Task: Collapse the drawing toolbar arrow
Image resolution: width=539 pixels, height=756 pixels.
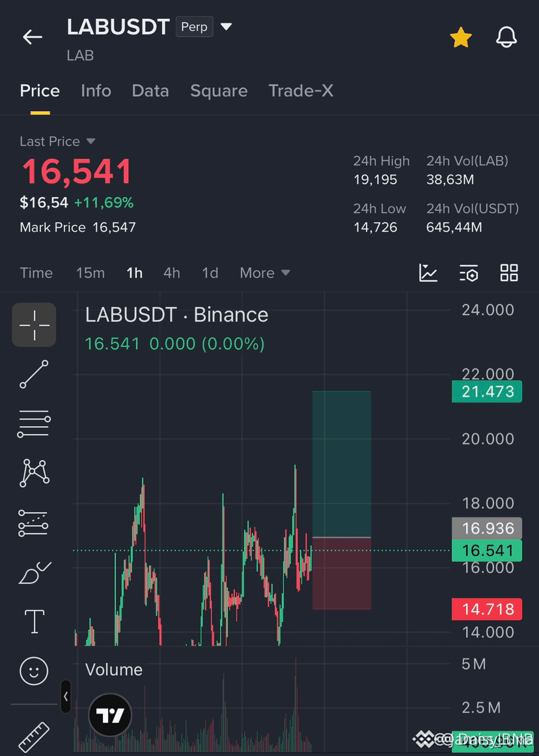Action: tap(66, 696)
